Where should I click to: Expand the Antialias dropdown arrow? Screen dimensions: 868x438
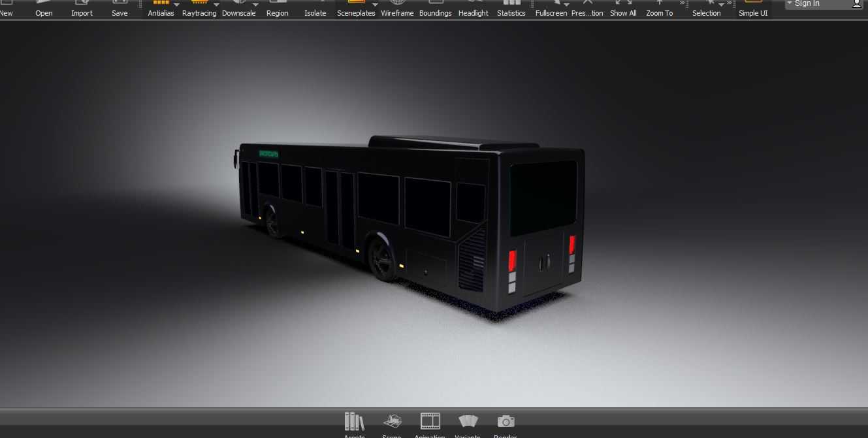(x=177, y=5)
